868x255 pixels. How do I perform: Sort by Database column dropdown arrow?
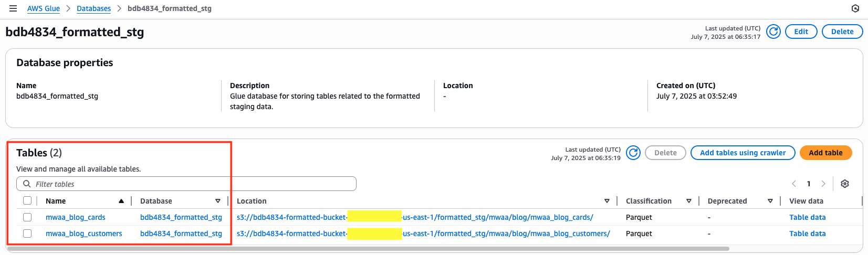click(217, 201)
